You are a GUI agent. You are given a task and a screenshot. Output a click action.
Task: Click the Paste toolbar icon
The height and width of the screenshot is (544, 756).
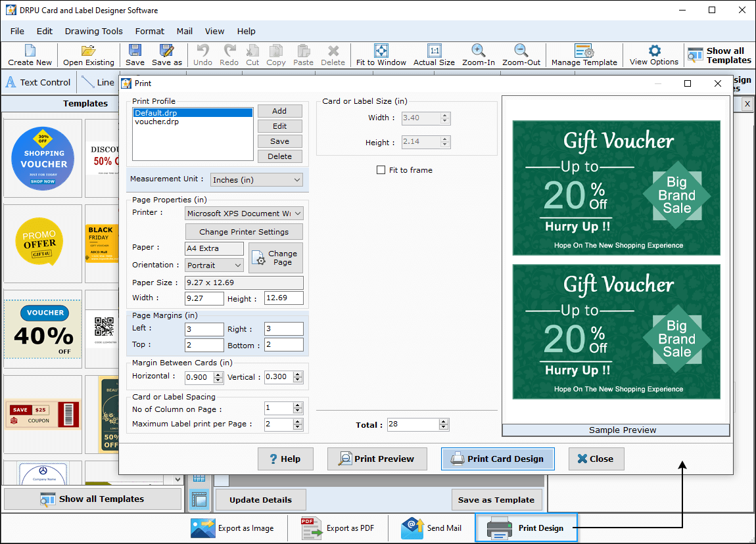tap(303, 55)
